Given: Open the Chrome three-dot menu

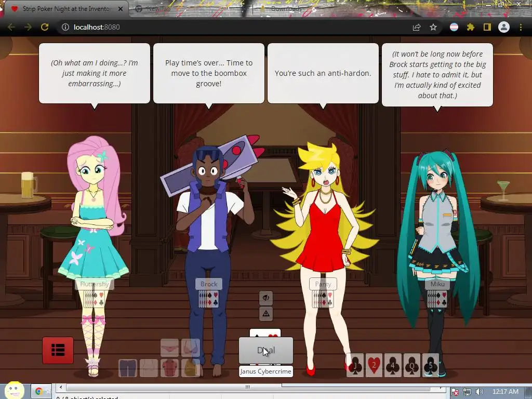Looking at the screenshot, I should (521, 27).
